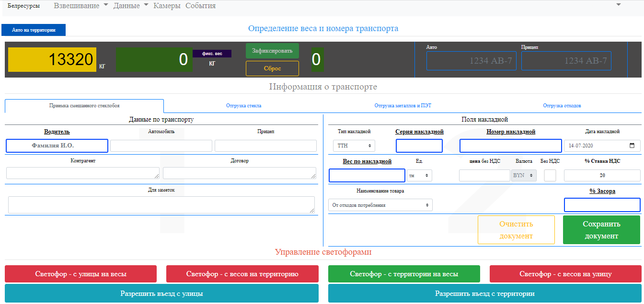Switch to the Отгрузка стекла tab

pyautogui.click(x=243, y=106)
